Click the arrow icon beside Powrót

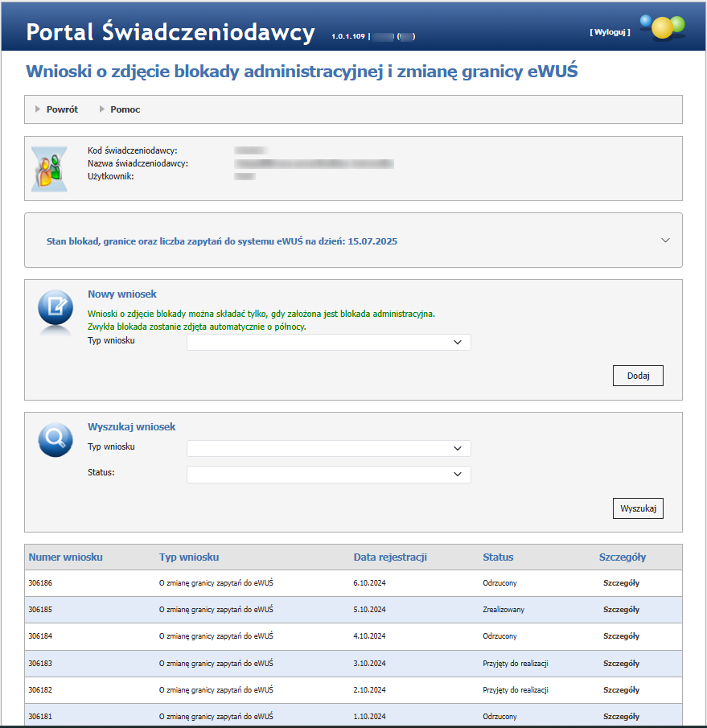[x=38, y=109]
